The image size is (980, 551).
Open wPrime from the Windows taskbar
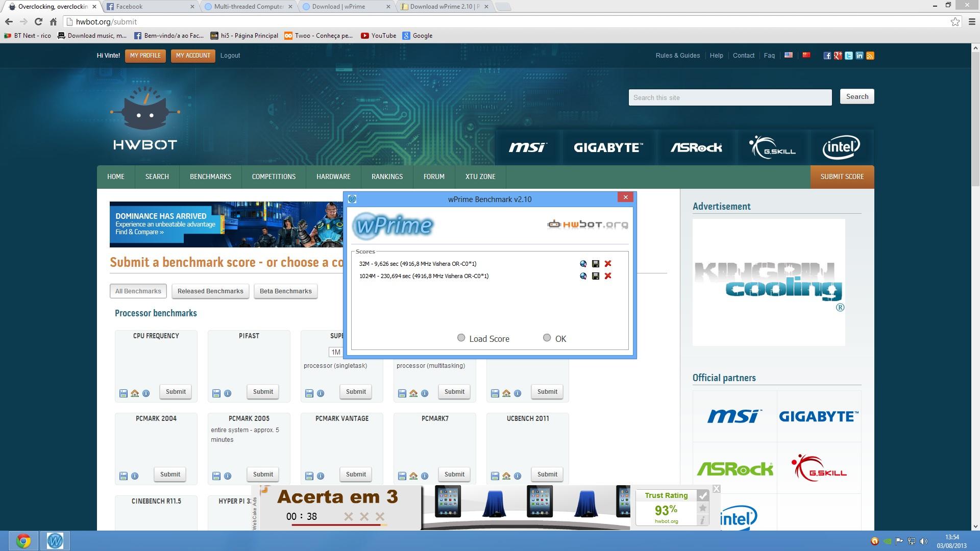point(55,541)
